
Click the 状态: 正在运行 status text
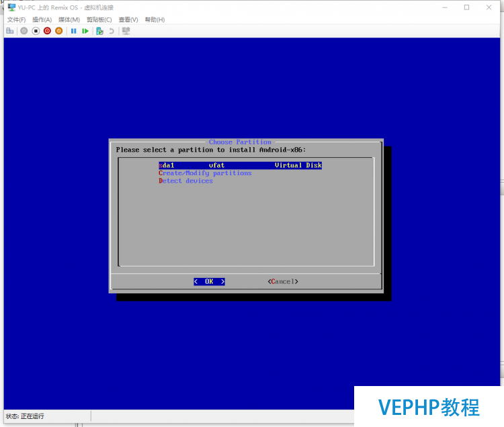pos(25,416)
